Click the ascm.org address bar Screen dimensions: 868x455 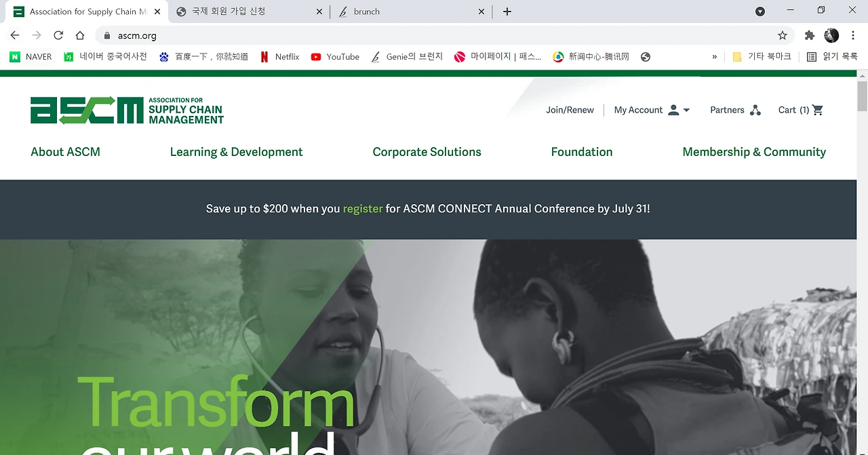[434, 35]
